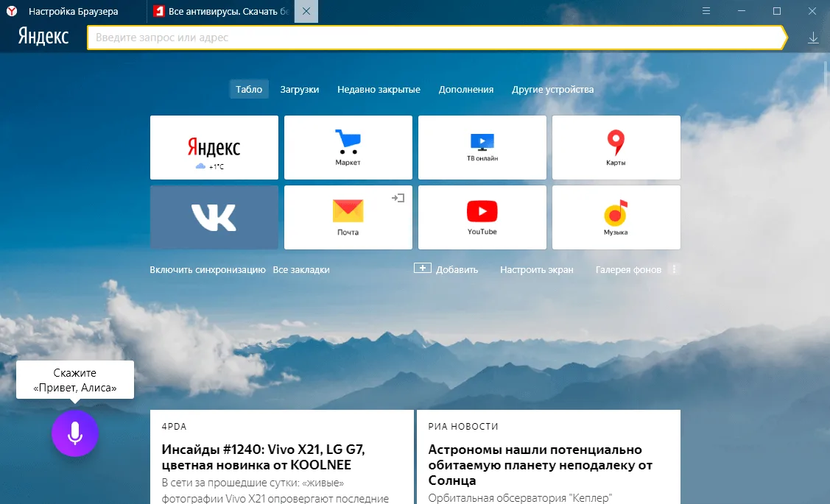830x504 pixels.
Task: Open the ТВ онлайн tile
Action: tap(482, 148)
